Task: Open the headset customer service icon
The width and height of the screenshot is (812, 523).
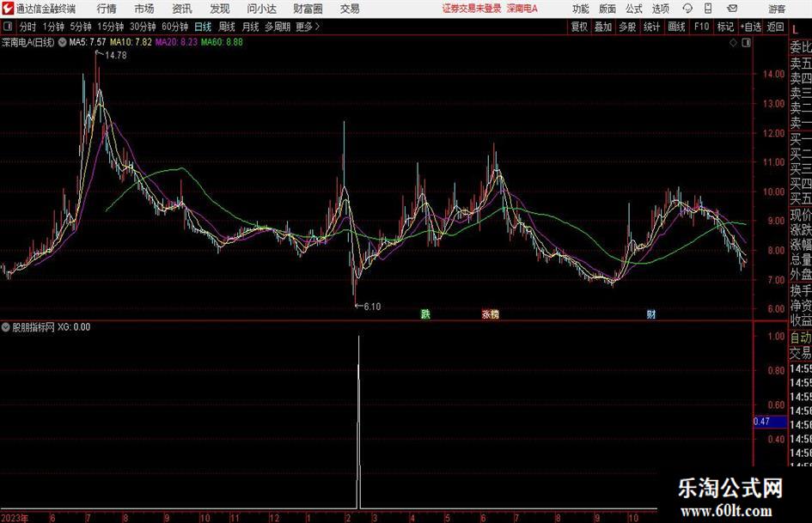Action: (x=687, y=9)
